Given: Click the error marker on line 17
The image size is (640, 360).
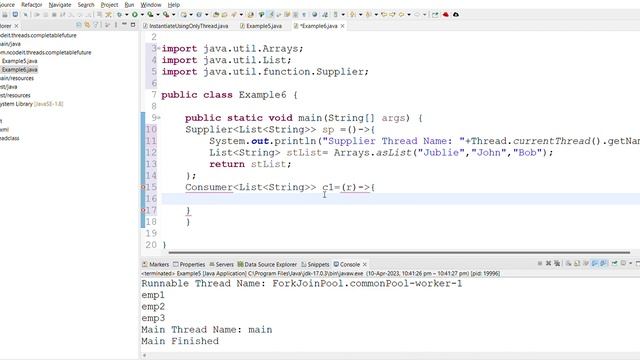Looking at the screenshot, I should tap(143, 211).
